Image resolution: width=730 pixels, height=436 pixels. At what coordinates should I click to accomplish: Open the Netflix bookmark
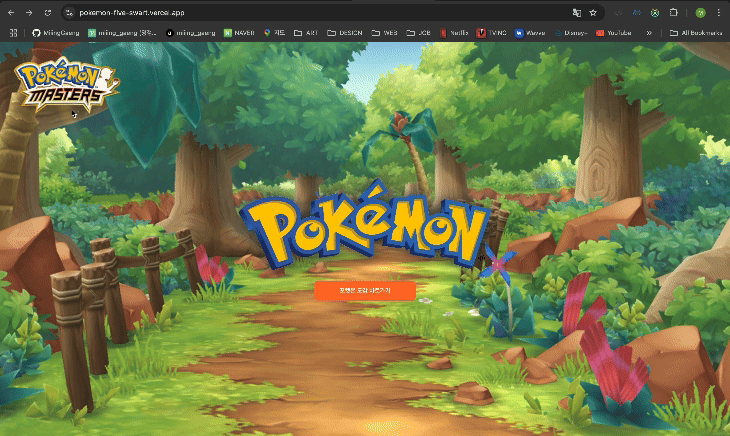[x=454, y=33]
